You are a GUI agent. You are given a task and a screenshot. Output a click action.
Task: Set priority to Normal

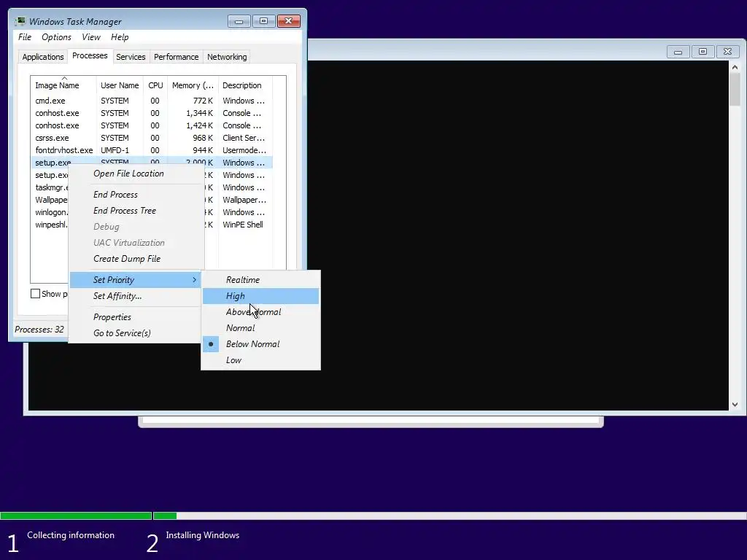(x=260, y=328)
